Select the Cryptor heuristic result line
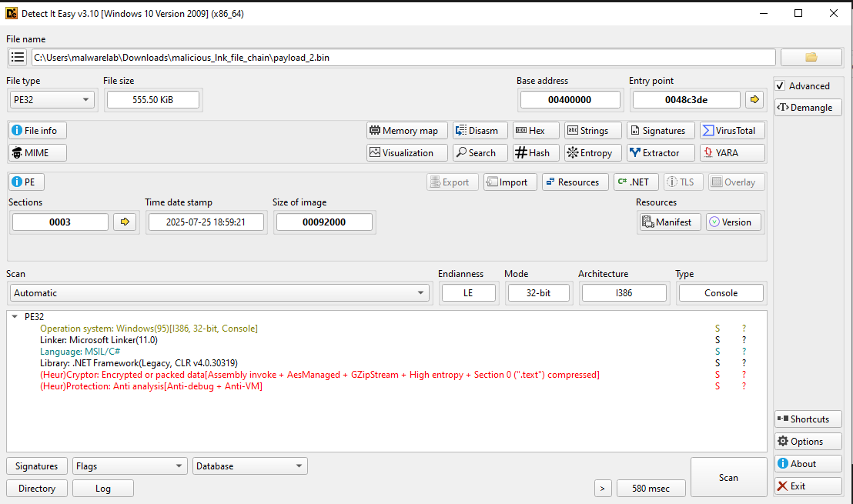The width and height of the screenshot is (853, 504). (319, 375)
